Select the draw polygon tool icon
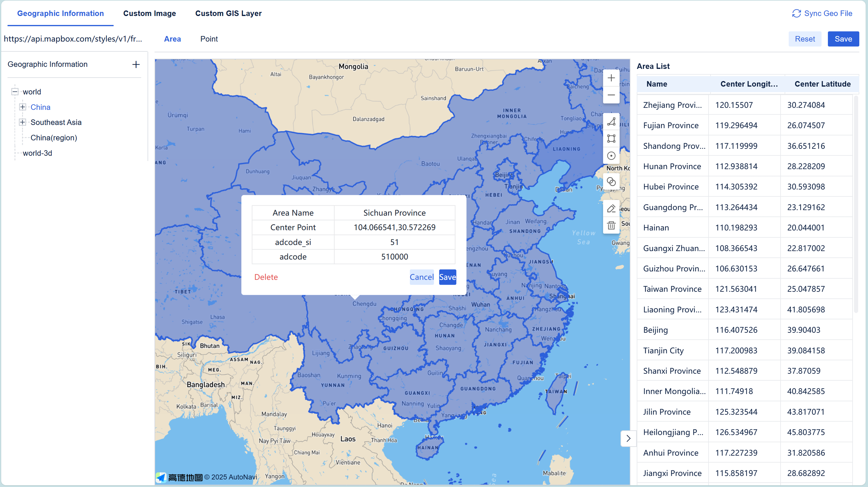 click(x=611, y=122)
